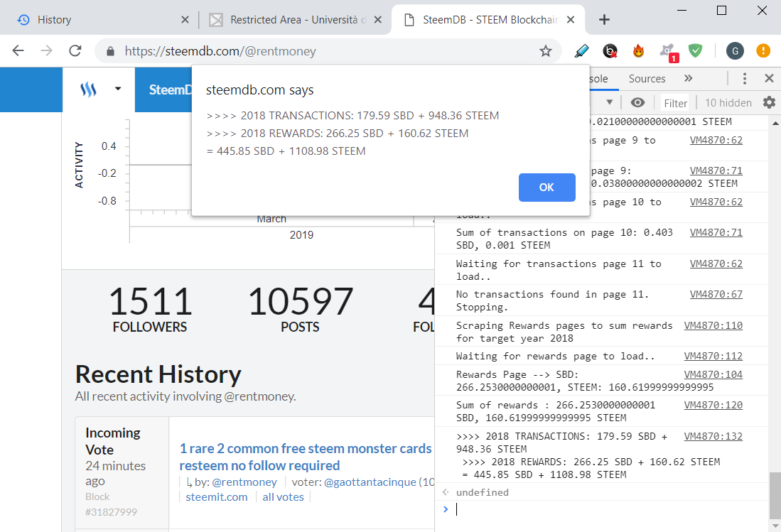Image resolution: width=781 pixels, height=532 pixels.
Task: Click the extension icon with red badge
Action: coord(667,52)
